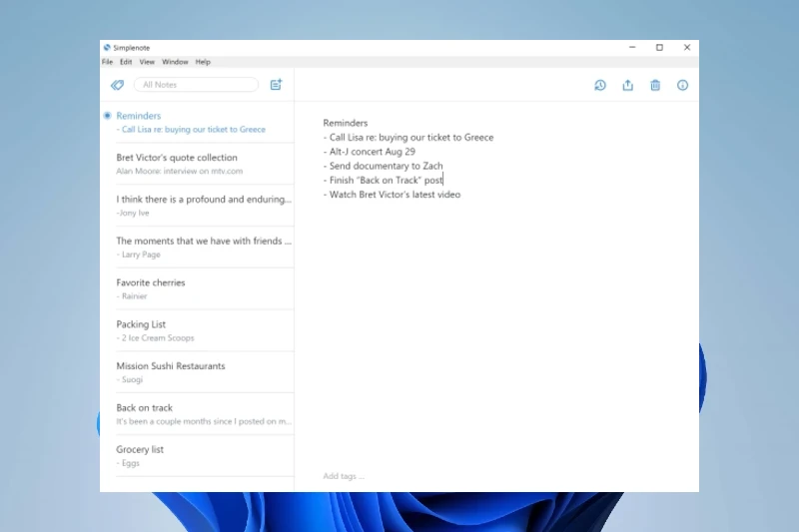Open the Larry Page quote note

[x=198, y=248]
